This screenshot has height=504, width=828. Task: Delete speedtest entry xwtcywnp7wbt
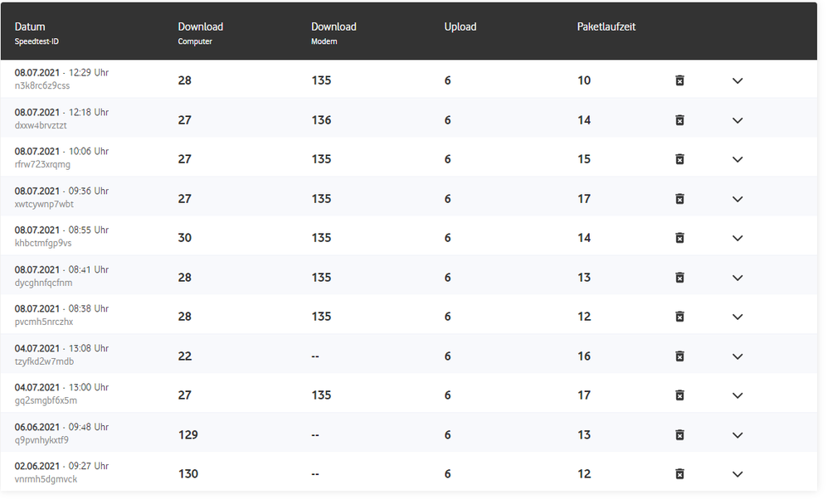tap(679, 199)
